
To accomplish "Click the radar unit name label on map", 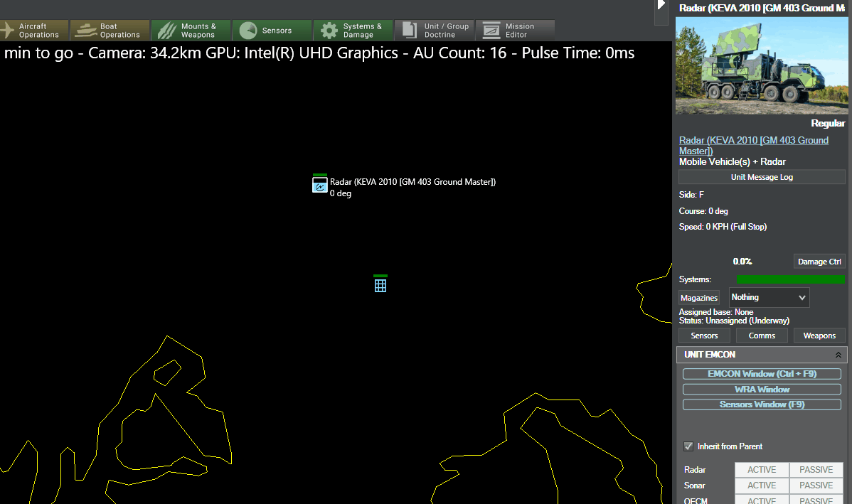I will point(412,182).
